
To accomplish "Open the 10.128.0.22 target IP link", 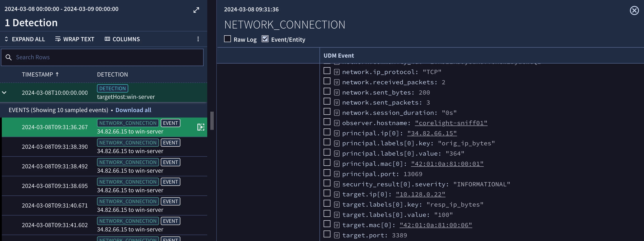I will pos(421,194).
